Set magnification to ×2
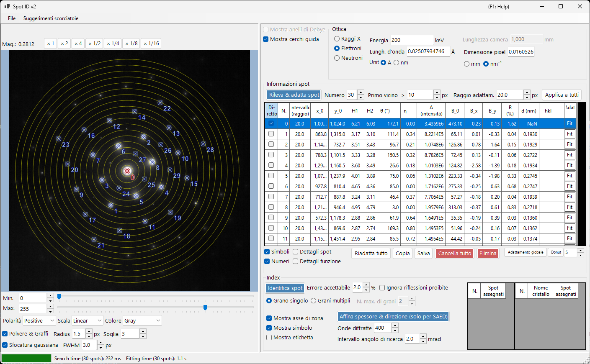590x364 pixels. coord(64,44)
